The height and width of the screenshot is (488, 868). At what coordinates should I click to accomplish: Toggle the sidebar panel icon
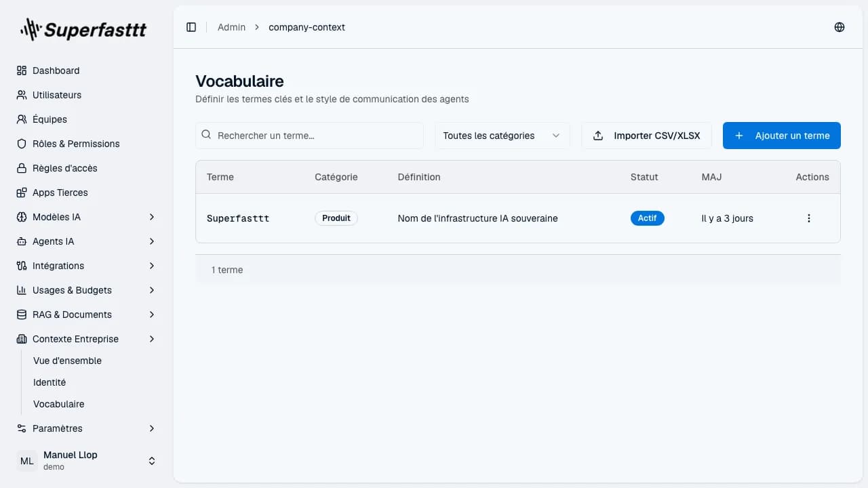[191, 27]
